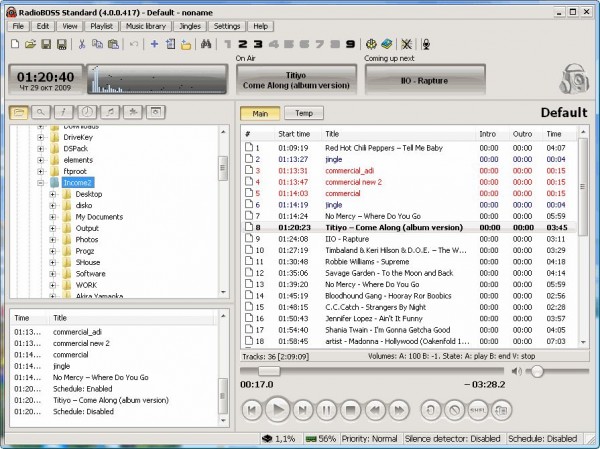Click the Save playlist toolbar icon

click(x=46, y=44)
